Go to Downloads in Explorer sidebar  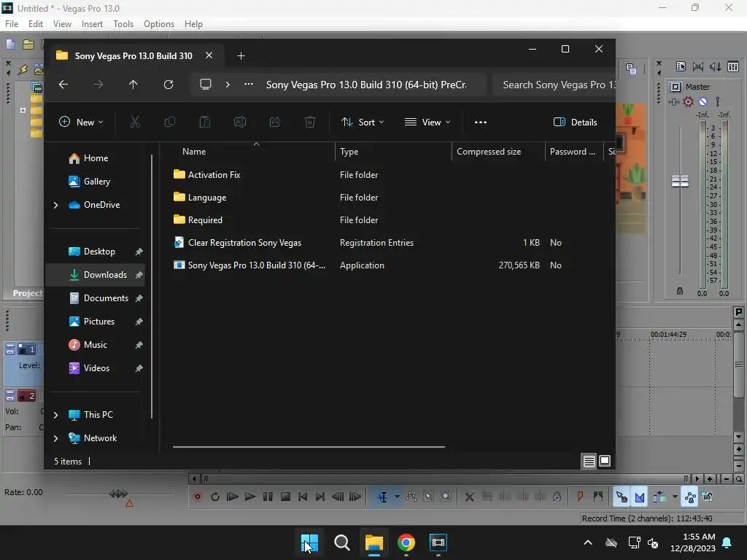pyautogui.click(x=96, y=275)
